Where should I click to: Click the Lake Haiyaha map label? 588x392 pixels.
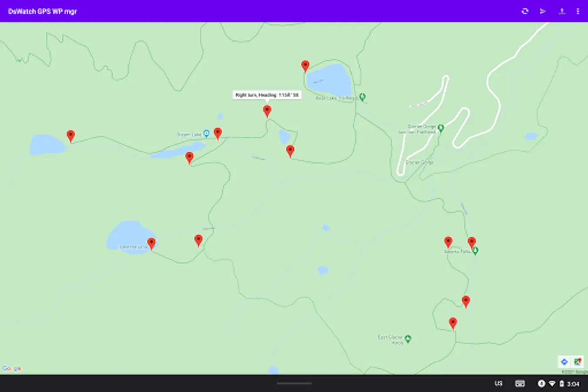click(133, 247)
